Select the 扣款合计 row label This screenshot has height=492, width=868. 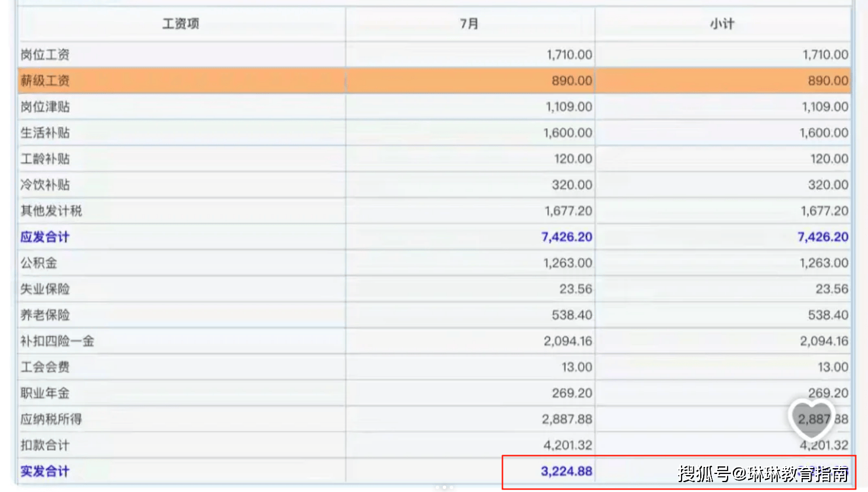pyautogui.click(x=45, y=445)
